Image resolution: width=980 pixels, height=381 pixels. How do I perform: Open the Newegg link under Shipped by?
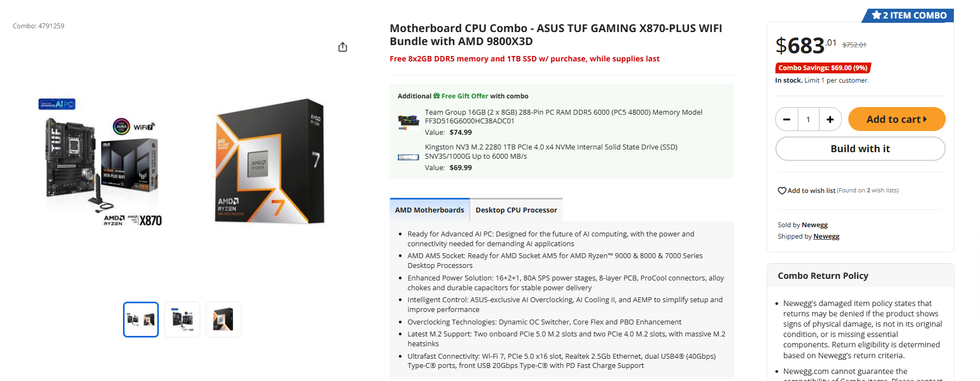point(826,236)
